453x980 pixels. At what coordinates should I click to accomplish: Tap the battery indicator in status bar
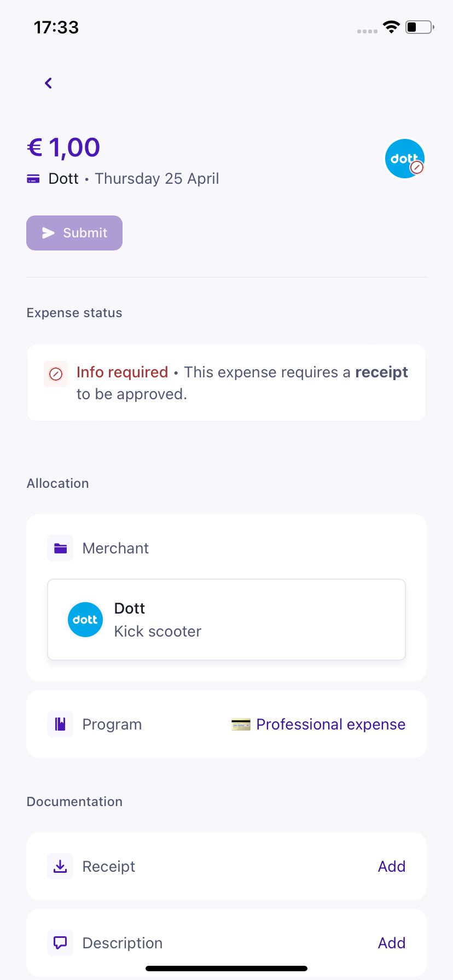click(x=419, y=27)
